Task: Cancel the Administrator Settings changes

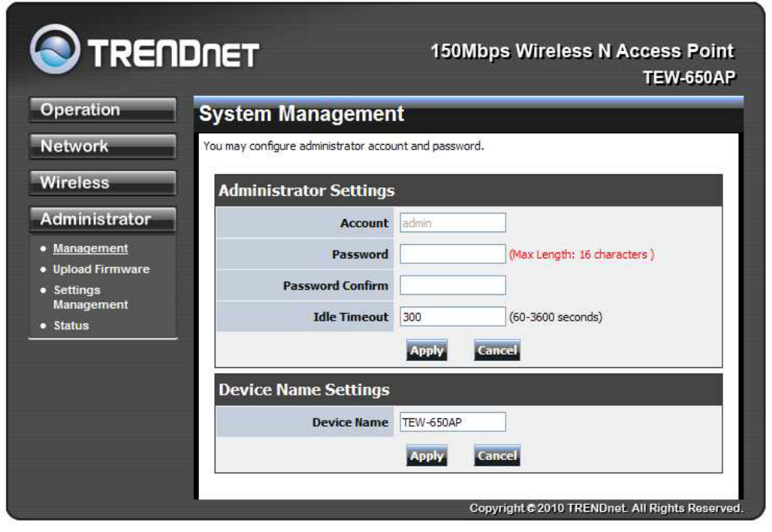Action: click(497, 350)
